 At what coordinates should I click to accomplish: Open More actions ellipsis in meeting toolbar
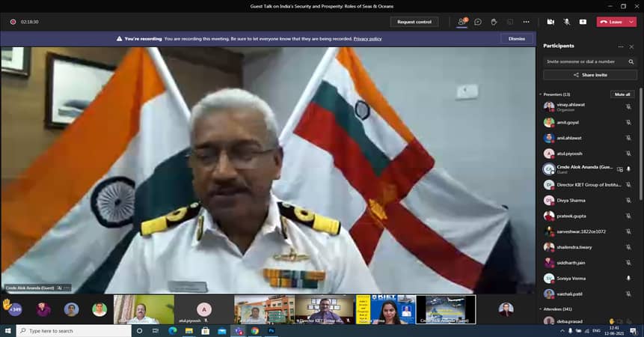(526, 22)
